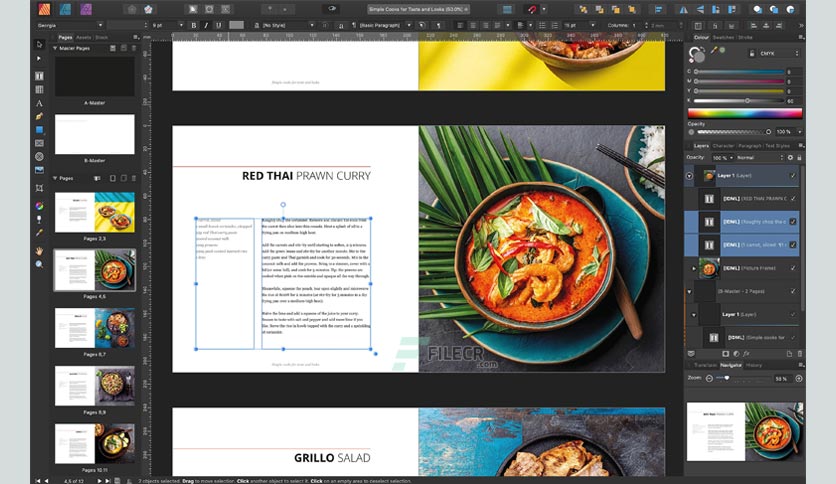836x484 pixels.
Task: Adjust the Navigator zoom slider
Action: (x=744, y=378)
